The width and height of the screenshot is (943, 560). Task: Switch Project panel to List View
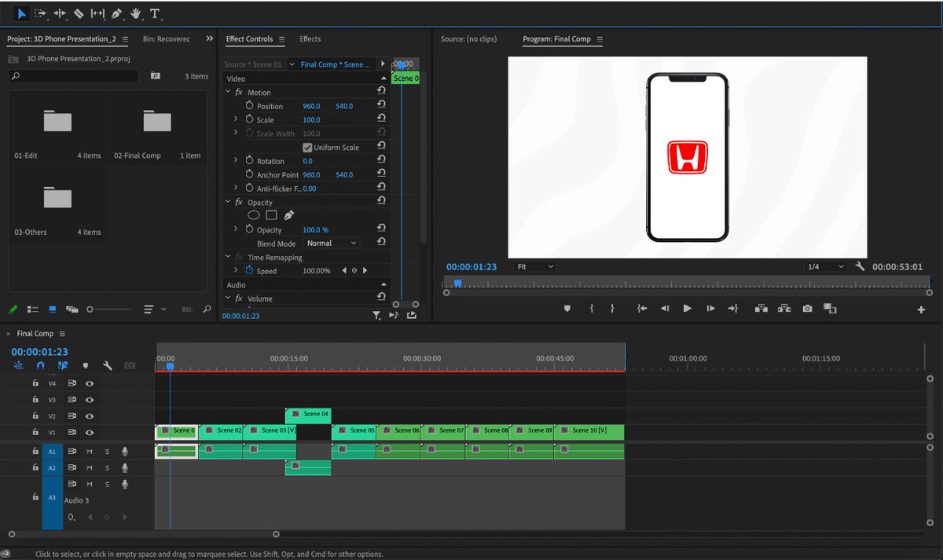click(33, 309)
